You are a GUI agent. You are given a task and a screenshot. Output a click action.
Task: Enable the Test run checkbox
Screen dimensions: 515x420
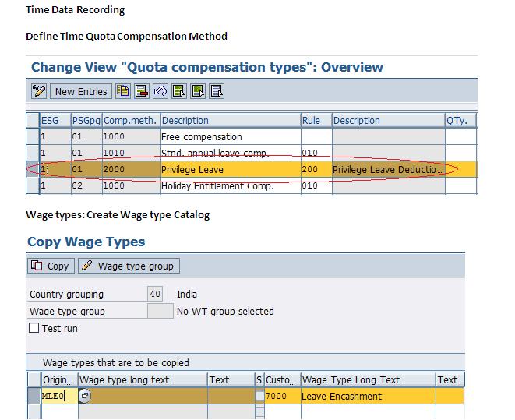click(34, 328)
